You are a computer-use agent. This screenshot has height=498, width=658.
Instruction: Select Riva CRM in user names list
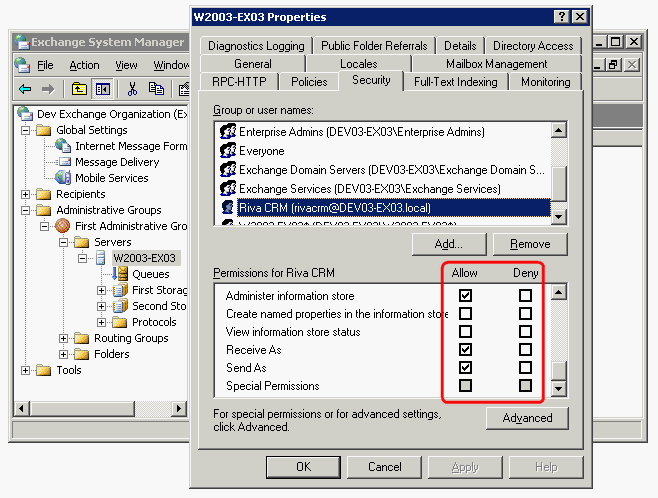pyautogui.click(x=393, y=207)
